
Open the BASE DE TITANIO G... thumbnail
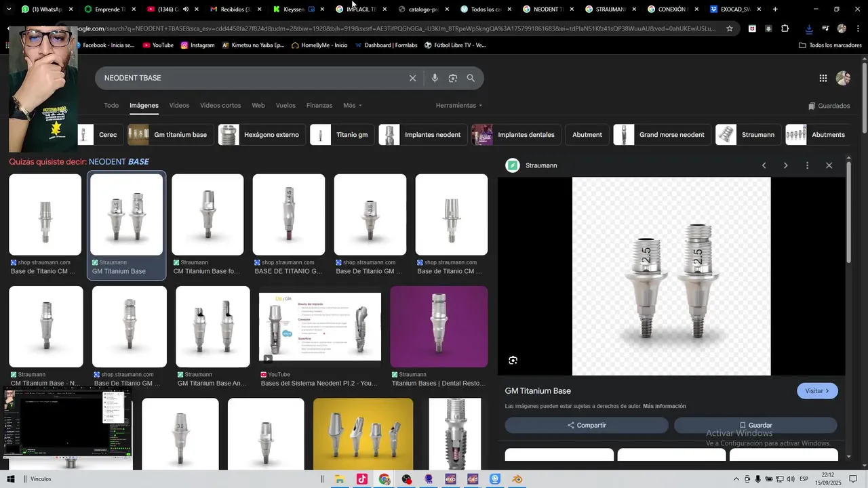289,215
